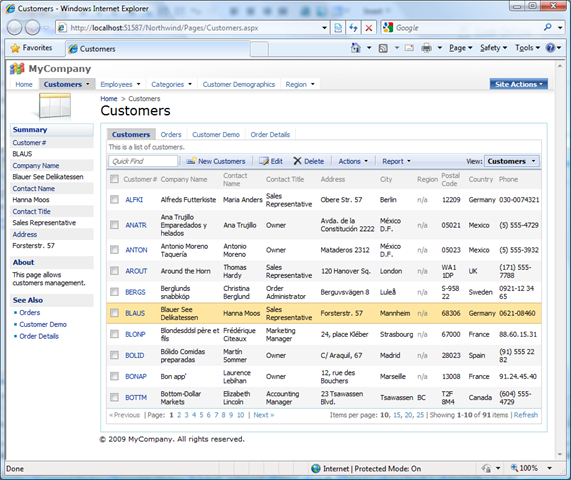Click the Quick Find input field
Image resolution: width=571 pixels, height=480 pixels.
143,161
